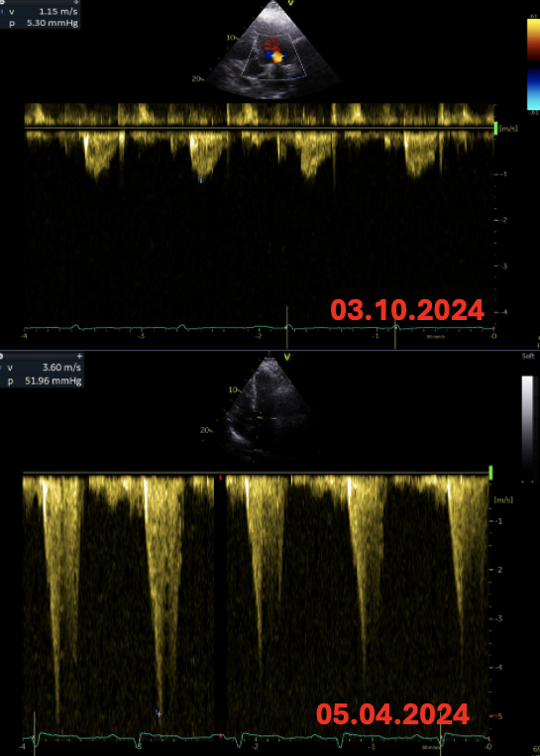Viewport: 540px width, 756px height.
Task: Click the 05.04.2024 date label
Action: pos(393,714)
